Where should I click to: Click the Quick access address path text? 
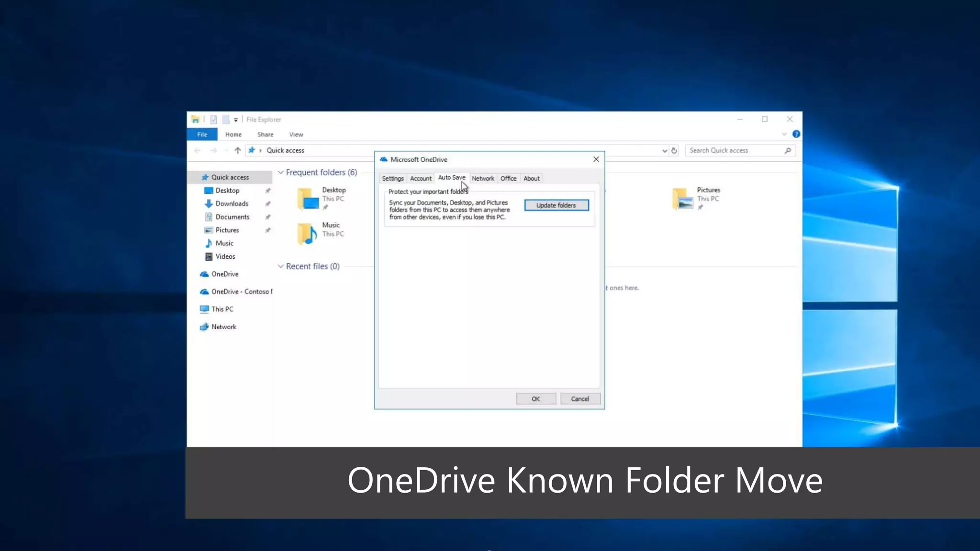pos(285,150)
